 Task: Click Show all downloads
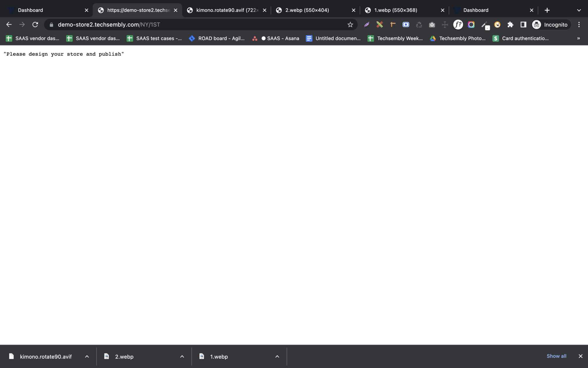tap(556, 356)
